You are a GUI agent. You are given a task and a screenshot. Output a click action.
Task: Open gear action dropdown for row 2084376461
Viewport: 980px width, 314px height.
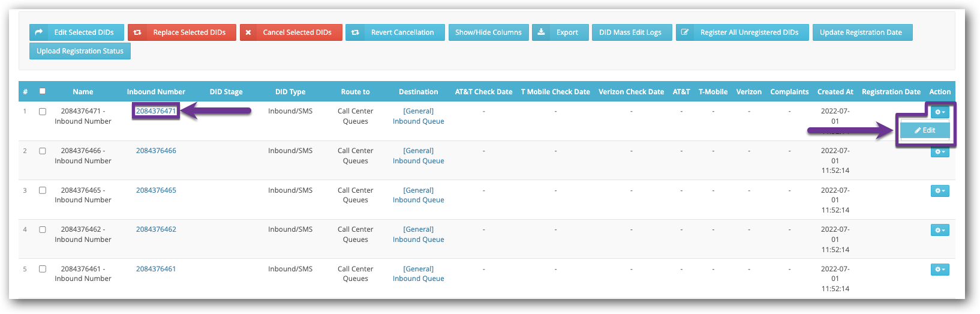click(x=940, y=270)
